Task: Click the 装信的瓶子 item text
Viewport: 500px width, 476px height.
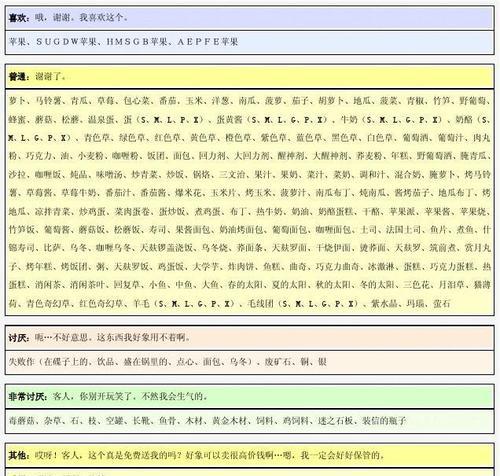Action: coord(384,421)
